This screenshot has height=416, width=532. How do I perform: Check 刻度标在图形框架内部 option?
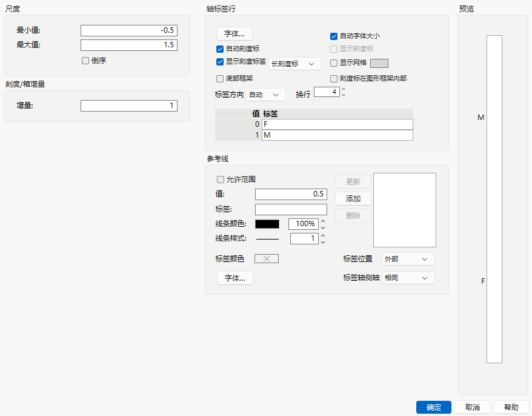[333, 79]
